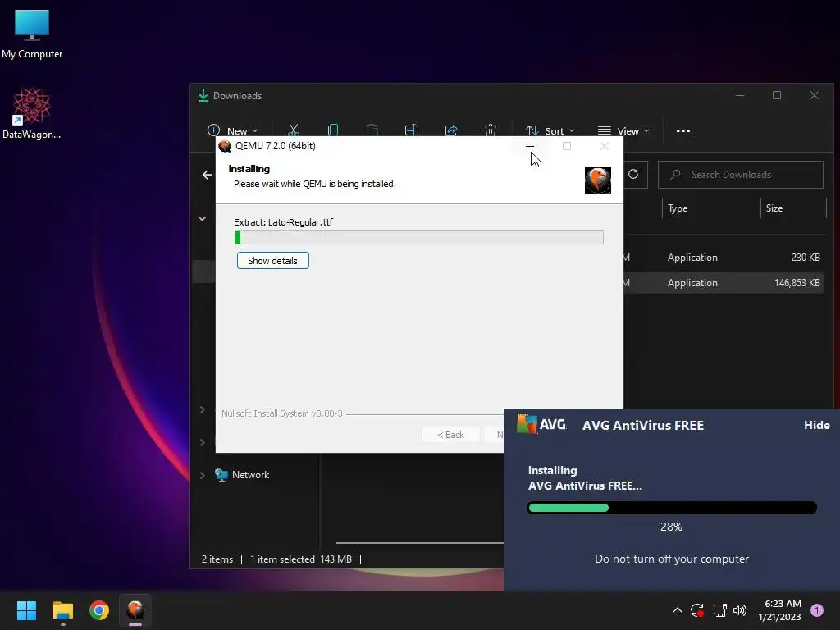Click the AVG install progress bar
Viewport: 840px width, 630px height.
tap(672, 508)
